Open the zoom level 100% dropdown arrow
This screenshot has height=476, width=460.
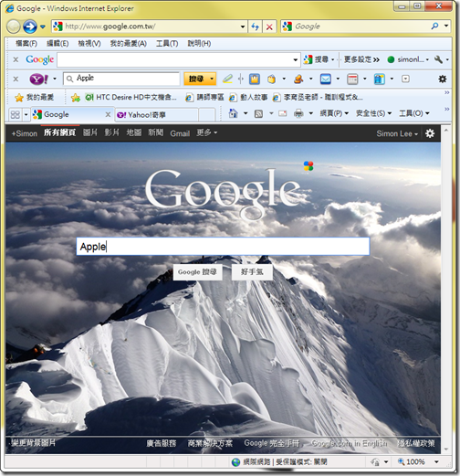click(x=436, y=462)
